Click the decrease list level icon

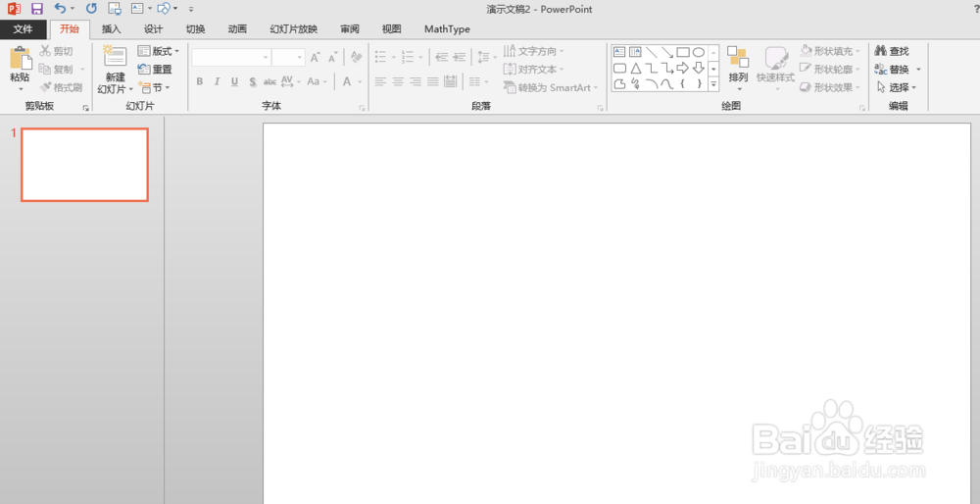tap(442, 58)
